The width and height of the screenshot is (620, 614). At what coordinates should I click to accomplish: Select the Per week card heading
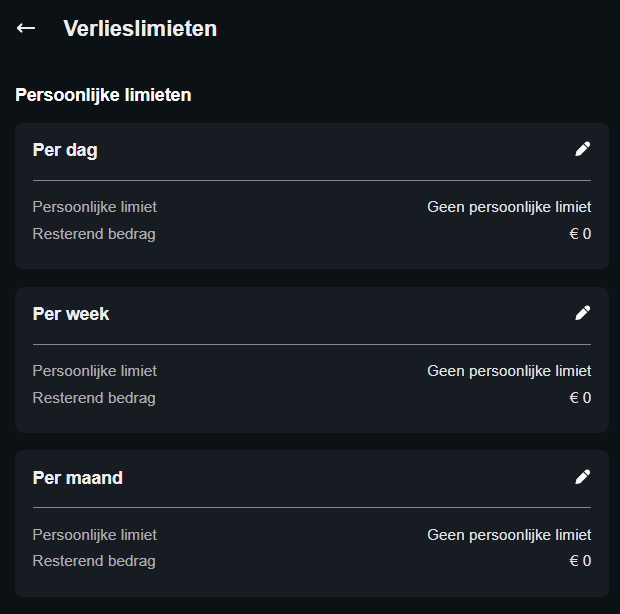click(71, 314)
